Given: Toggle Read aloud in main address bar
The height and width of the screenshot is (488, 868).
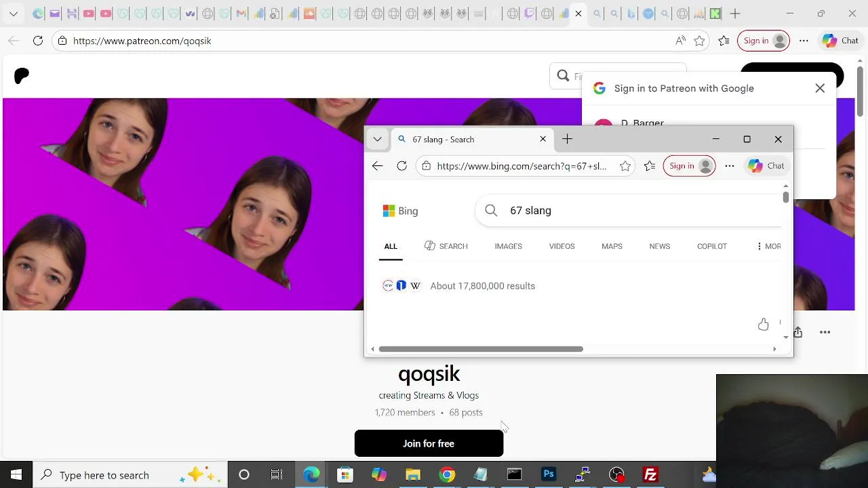Looking at the screenshot, I should click(680, 41).
